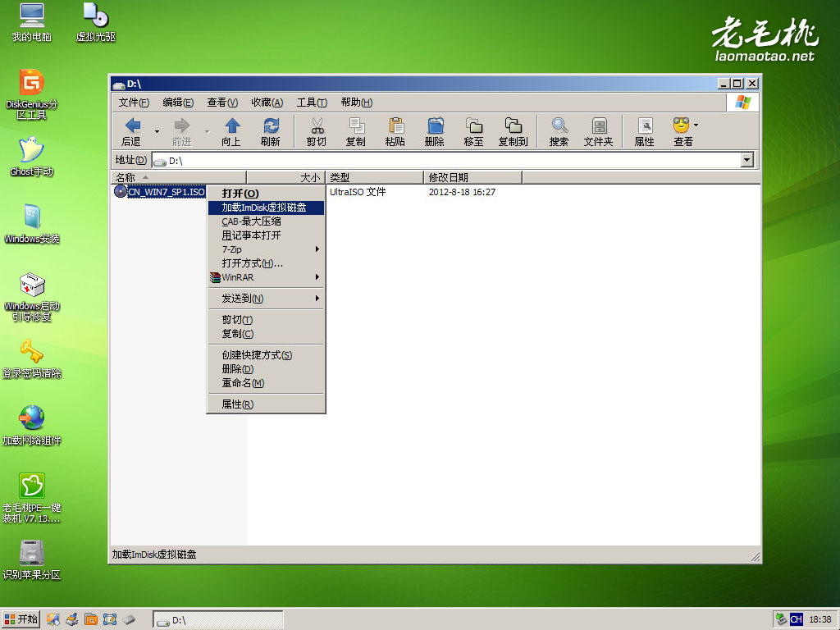This screenshot has width=840, height=630.
Task: Choose 复制(C) in context menu
Action: point(267,334)
